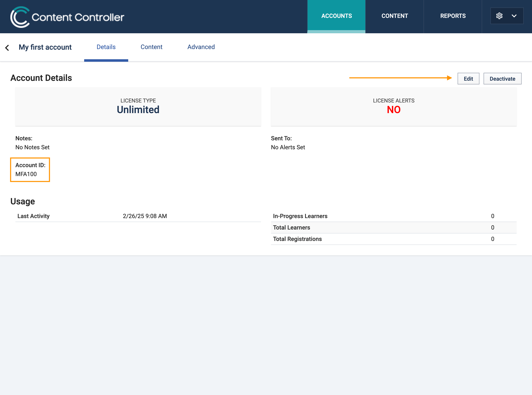The image size is (532, 395).
Task: Open the ACCOUNTS navigation tab
Action: [x=336, y=16]
